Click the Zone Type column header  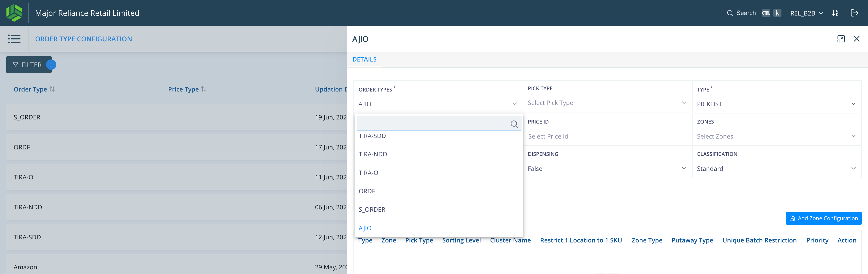[x=647, y=240]
